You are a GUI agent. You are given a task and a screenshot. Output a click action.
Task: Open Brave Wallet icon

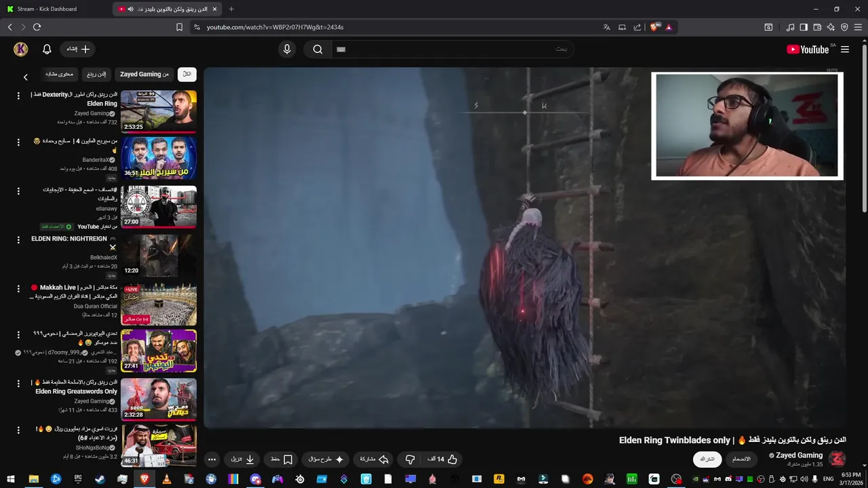tap(817, 27)
